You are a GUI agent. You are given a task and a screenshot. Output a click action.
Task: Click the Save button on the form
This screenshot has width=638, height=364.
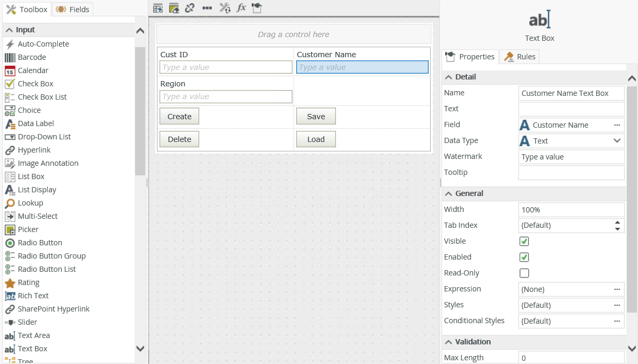pos(316,117)
